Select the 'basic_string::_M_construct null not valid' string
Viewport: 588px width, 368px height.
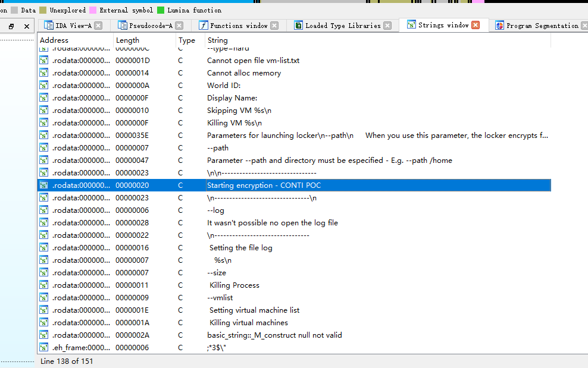pos(274,335)
